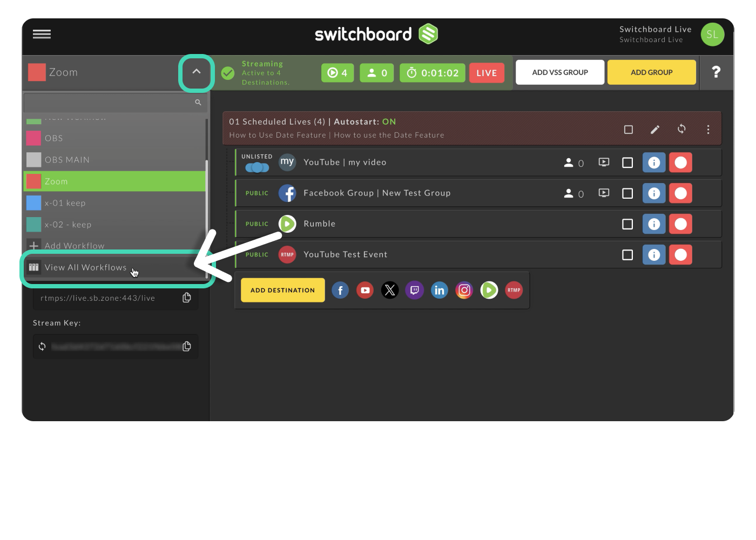The height and width of the screenshot is (540, 756).
Task: Check the Scheduled Lives group checkbox
Action: coord(629,130)
